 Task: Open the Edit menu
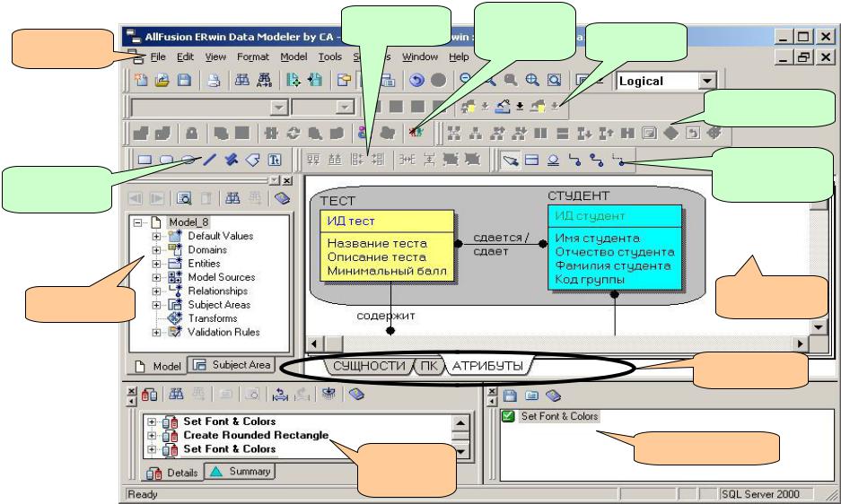[x=185, y=56]
